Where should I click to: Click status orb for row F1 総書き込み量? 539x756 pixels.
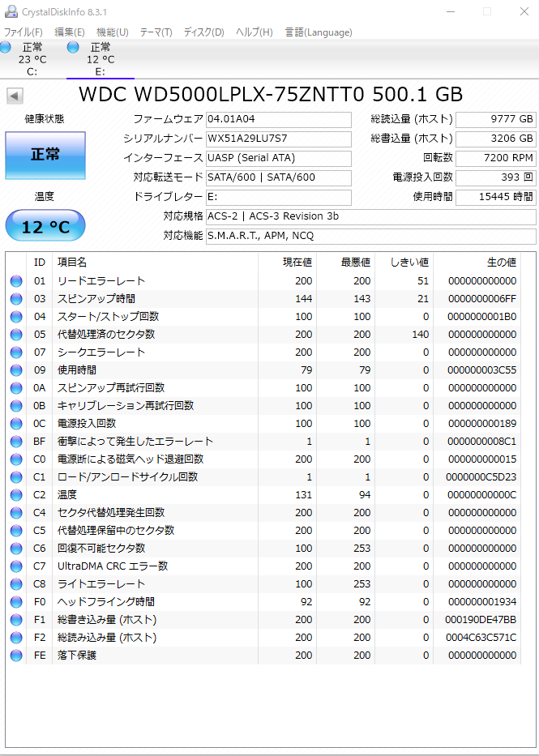click(x=16, y=620)
